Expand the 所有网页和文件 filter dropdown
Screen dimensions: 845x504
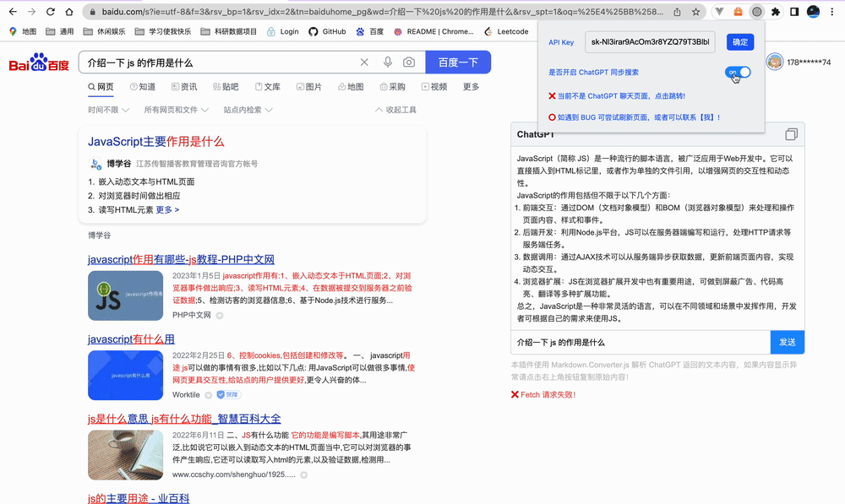176,110
